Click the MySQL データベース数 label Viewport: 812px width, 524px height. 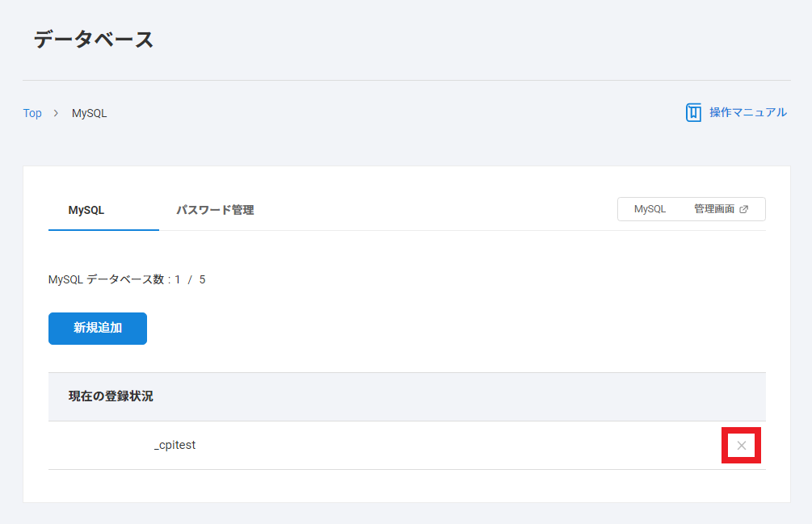(x=107, y=279)
